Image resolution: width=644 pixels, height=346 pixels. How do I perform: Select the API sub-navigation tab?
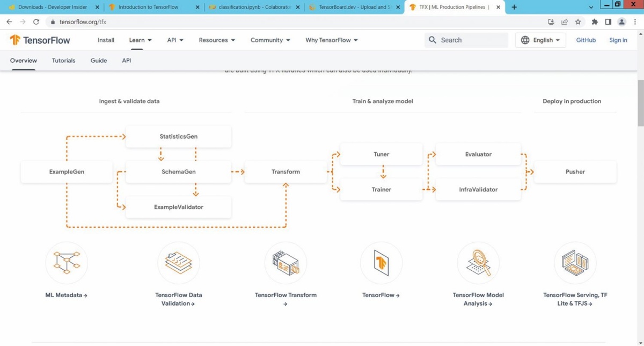pos(126,61)
